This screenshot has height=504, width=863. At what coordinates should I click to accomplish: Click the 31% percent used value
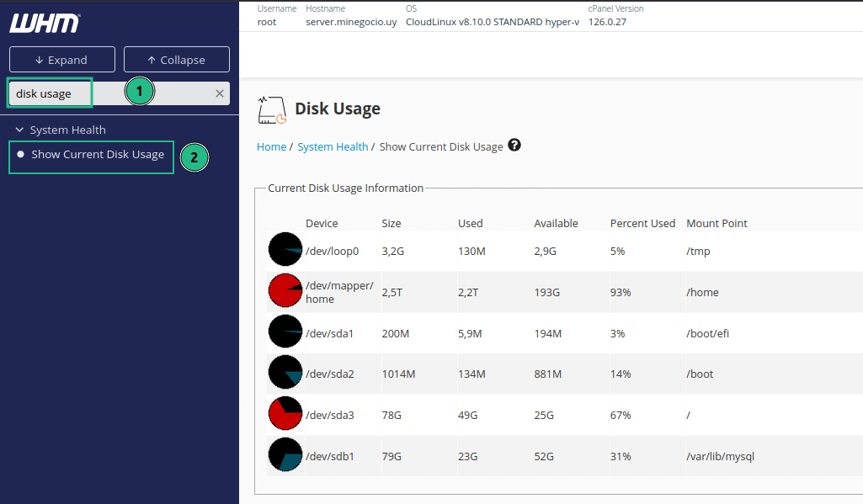point(621,457)
